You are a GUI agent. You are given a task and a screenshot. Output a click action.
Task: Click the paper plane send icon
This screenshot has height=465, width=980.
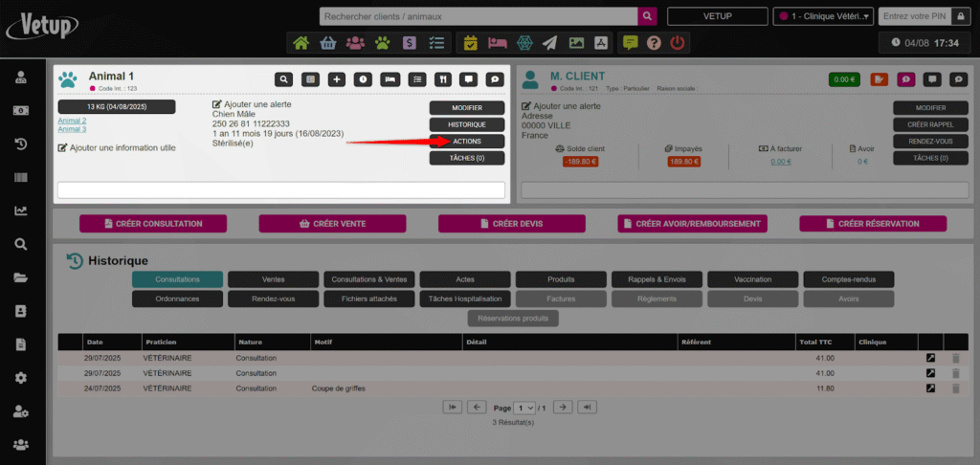pyautogui.click(x=549, y=43)
